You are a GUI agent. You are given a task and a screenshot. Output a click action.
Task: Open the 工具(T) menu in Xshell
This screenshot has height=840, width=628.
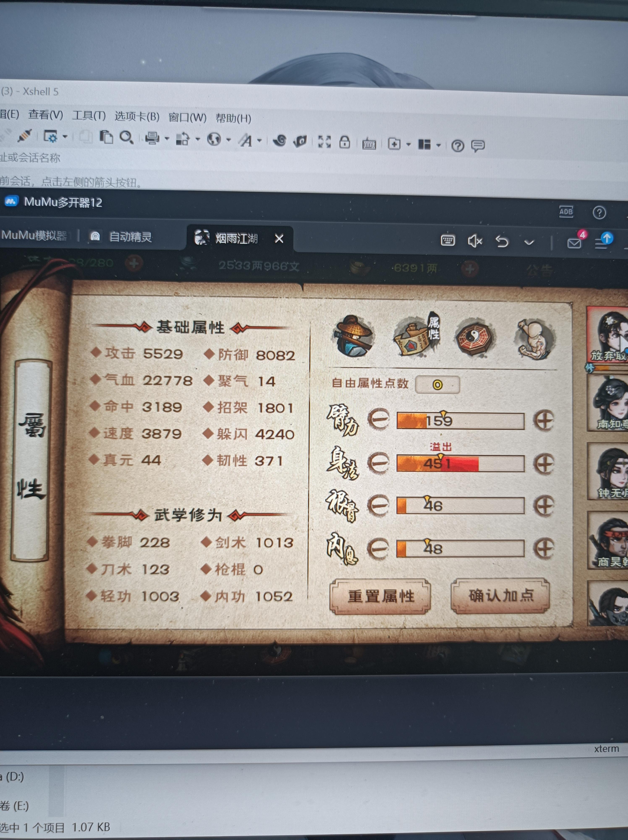pyautogui.click(x=89, y=115)
